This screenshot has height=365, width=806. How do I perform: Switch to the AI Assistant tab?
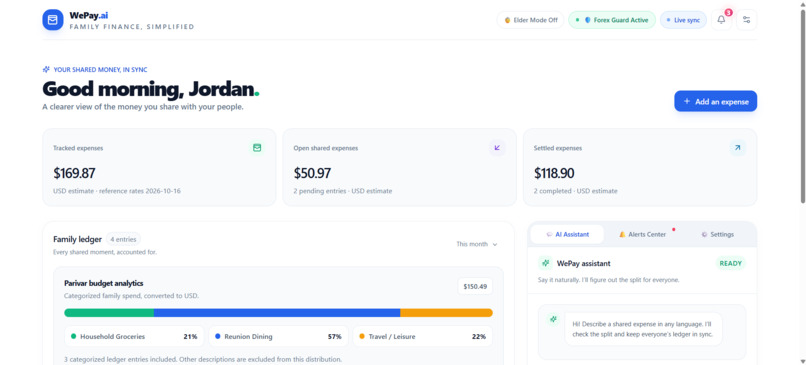567,234
